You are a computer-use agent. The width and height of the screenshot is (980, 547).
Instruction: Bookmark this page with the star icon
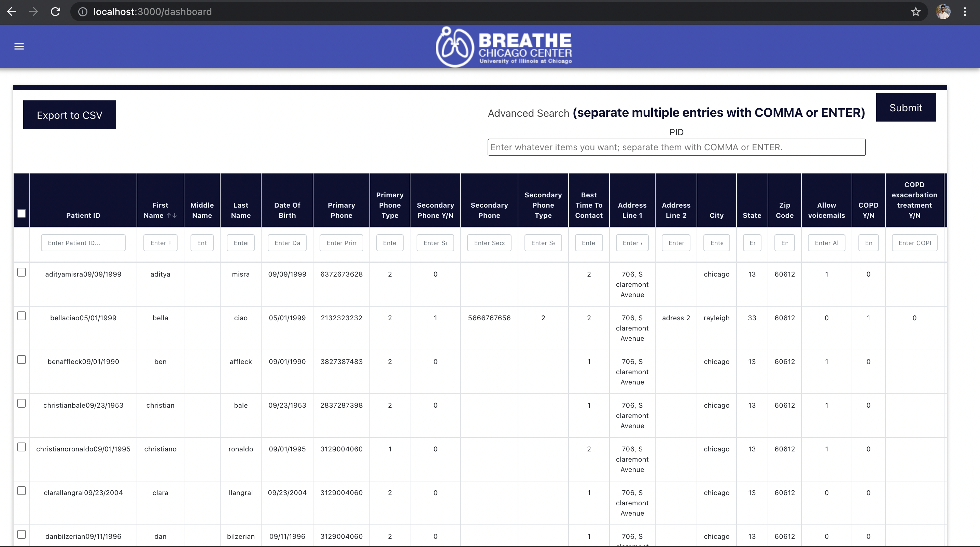point(915,12)
